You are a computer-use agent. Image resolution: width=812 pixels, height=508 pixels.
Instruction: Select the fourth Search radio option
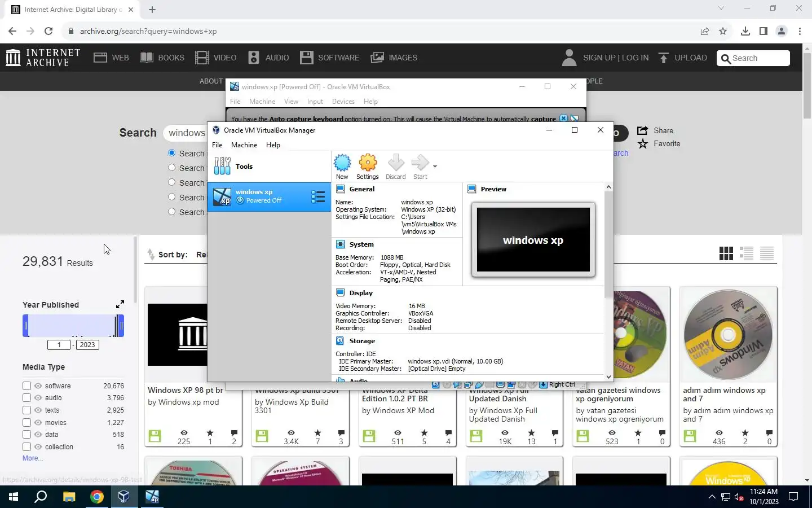(172, 197)
